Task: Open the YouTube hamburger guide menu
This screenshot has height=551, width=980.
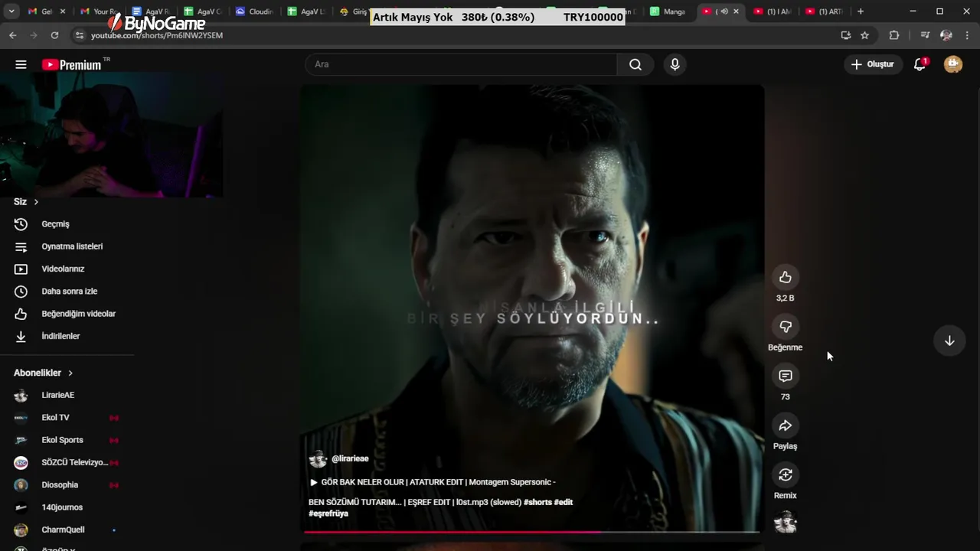Action: click(21, 65)
